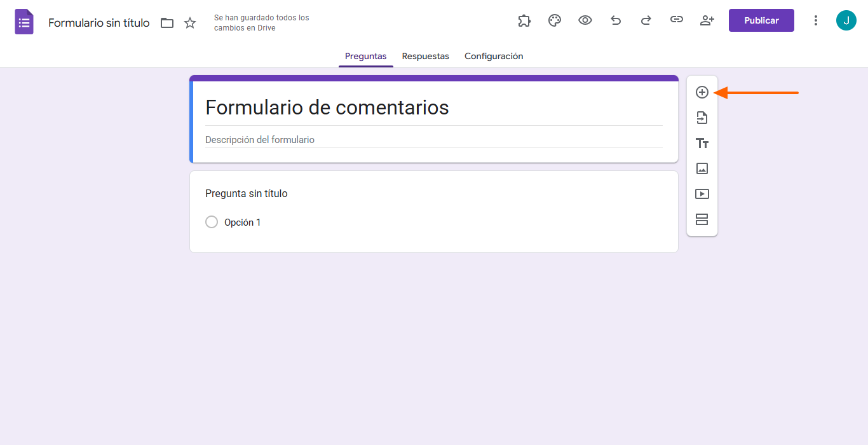Image resolution: width=868 pixels, height=445 pixels.
Task: Click the Descripción del formulario field
Action: (x=433, y=140)
